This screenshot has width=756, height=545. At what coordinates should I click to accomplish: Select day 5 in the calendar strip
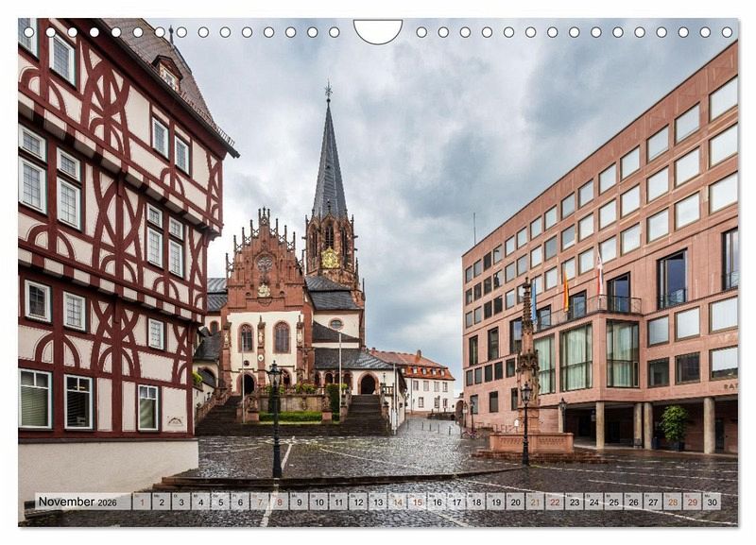[x=220, y=502]
